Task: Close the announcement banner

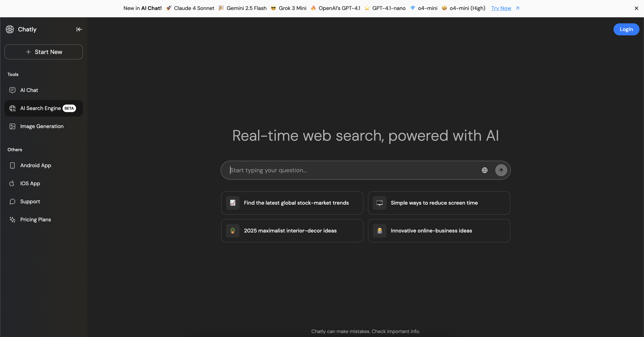Action: click(x=636, y=8)
